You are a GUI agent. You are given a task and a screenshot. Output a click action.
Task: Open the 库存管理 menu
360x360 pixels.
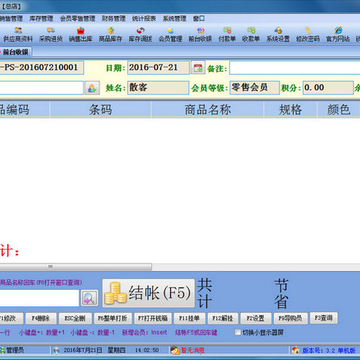coord(41,19)
